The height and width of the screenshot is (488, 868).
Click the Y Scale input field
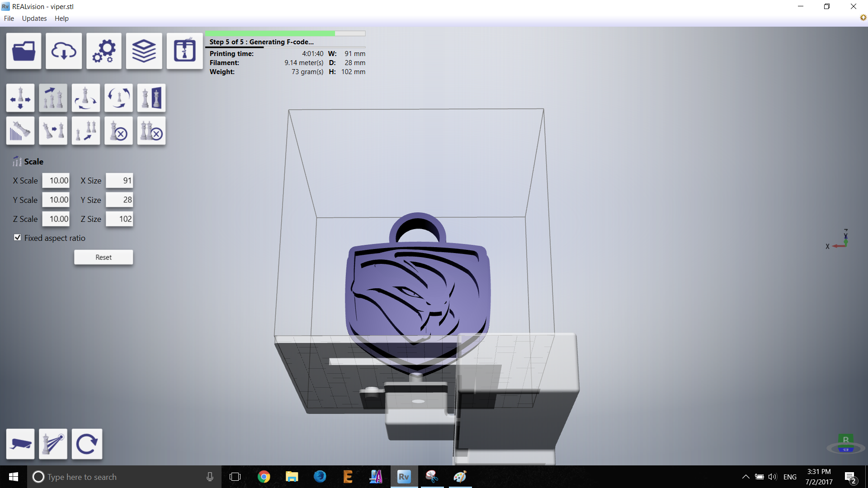click(56, 200)
